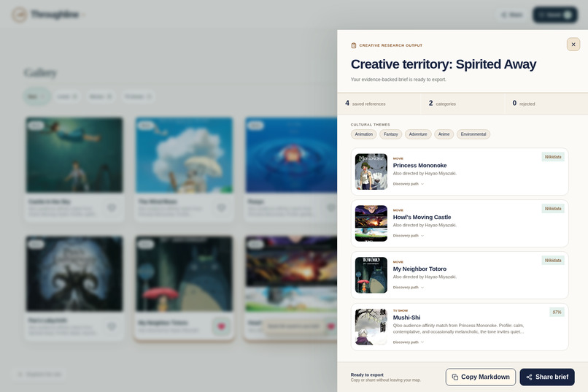Open the Ponyo image in the background gallery
The width and height of the screenshot is (588, 392).
291,155
